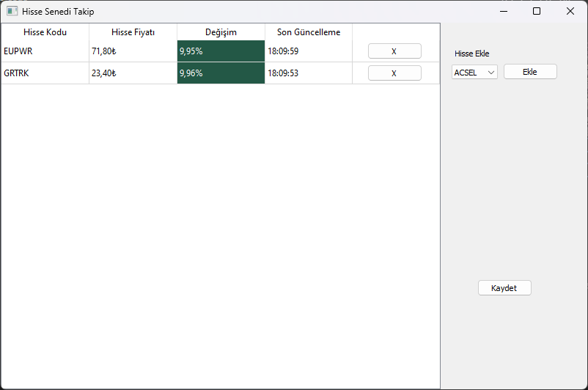Open the ACSEL stock dropdown
The width and height of the screenshot is (588, 390).
(x=474, y=72)
